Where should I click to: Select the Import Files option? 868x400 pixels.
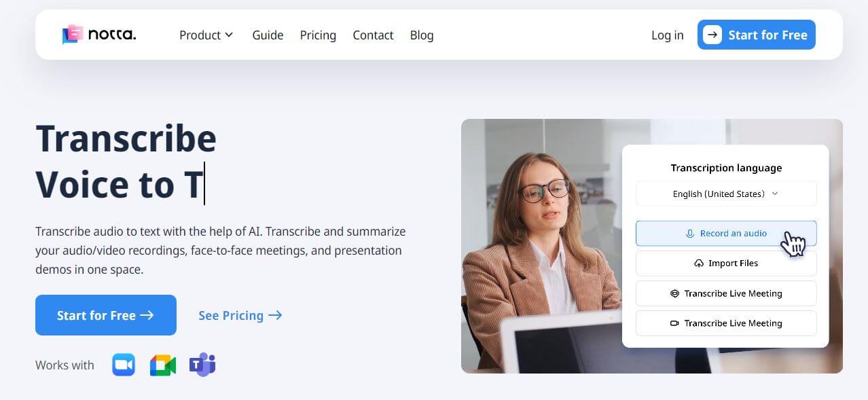(726, 263)
